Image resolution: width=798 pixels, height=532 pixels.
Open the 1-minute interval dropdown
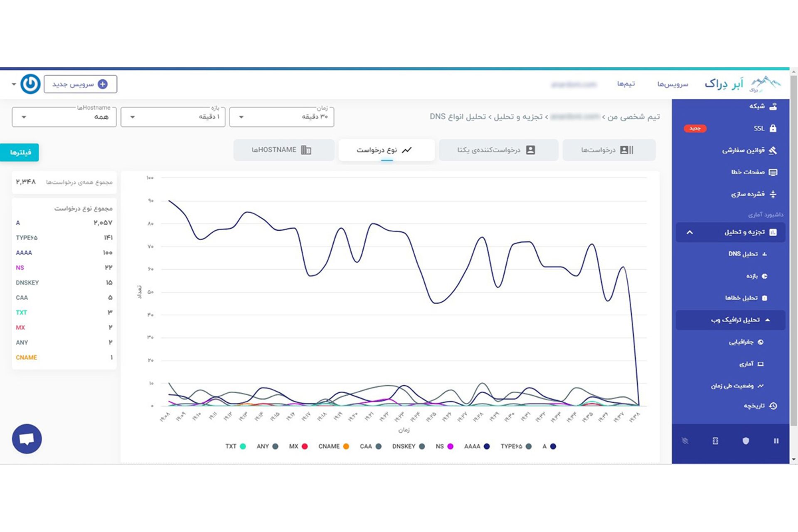pyautogui.click(x=173, y=117)
